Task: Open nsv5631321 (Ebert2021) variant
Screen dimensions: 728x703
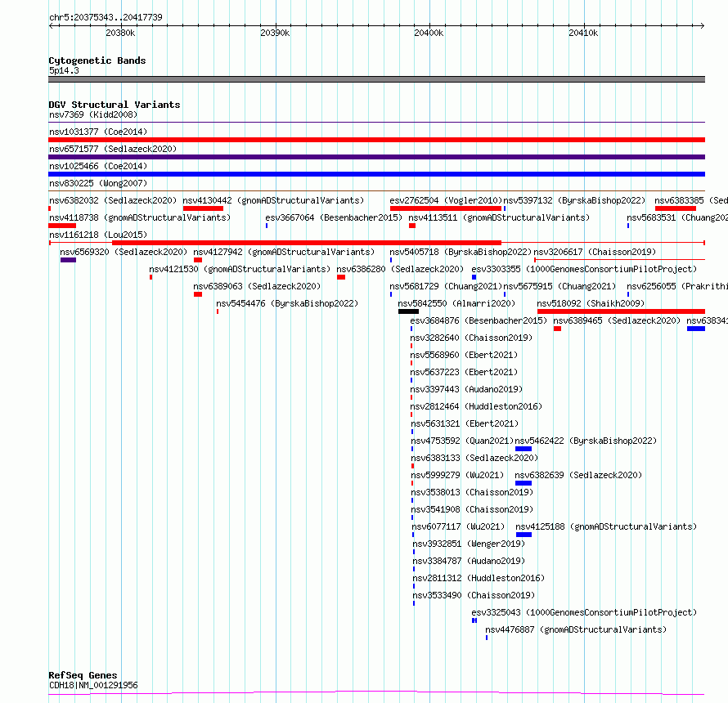Action: 465,423
